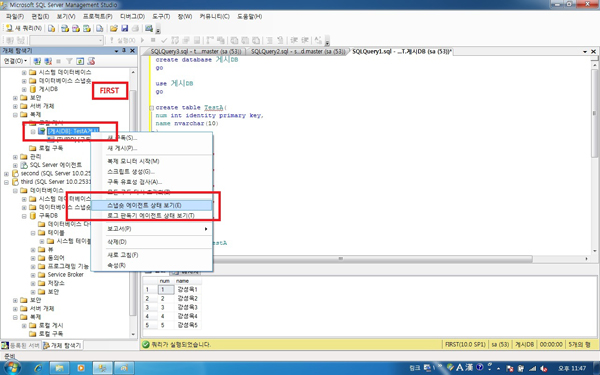Collapse the top 복제 folder

[15, 114]
